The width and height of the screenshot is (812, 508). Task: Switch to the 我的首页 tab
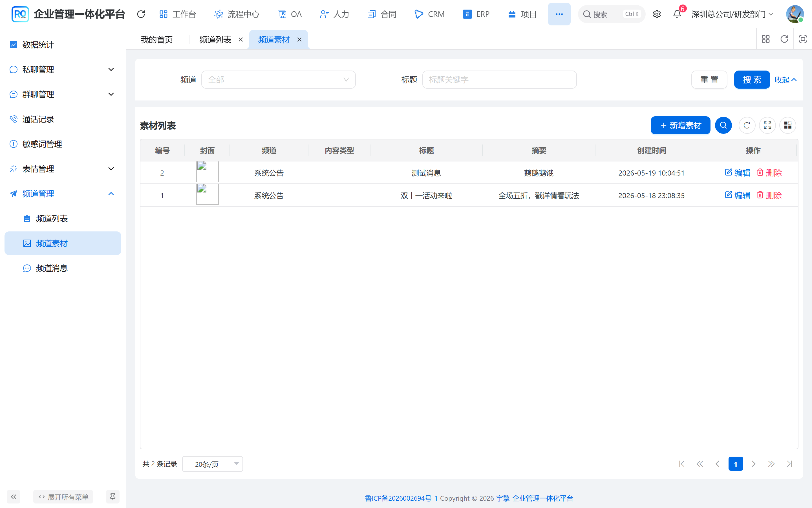157,40
